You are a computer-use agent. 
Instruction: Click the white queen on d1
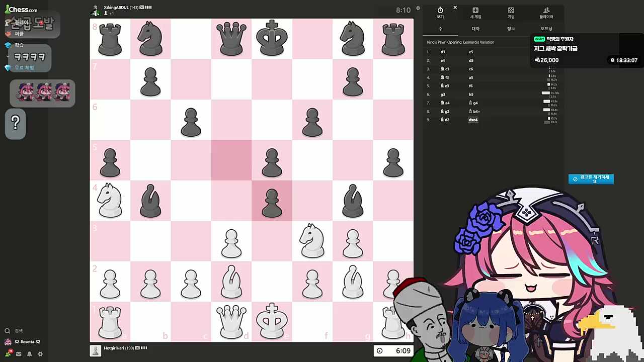[x=231, y=321]
